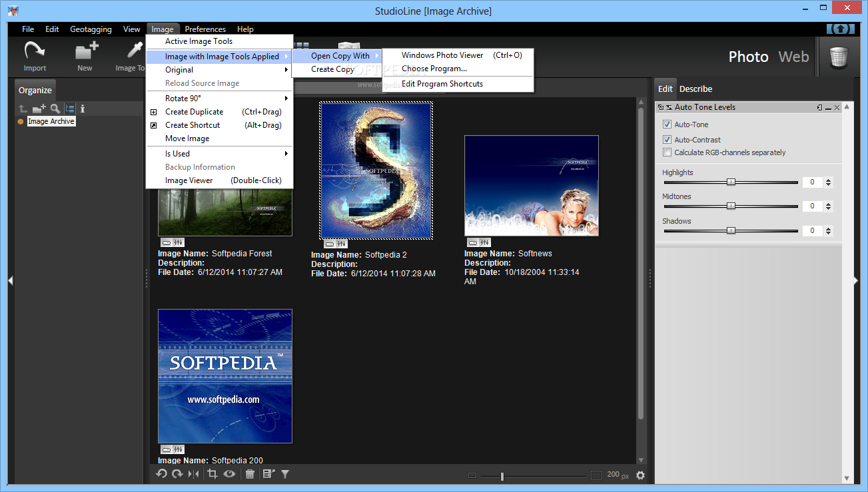Screen dimensions: 868x492
Task: Select the Softpedia 200 thumbnail
Action: coord(225,376)
